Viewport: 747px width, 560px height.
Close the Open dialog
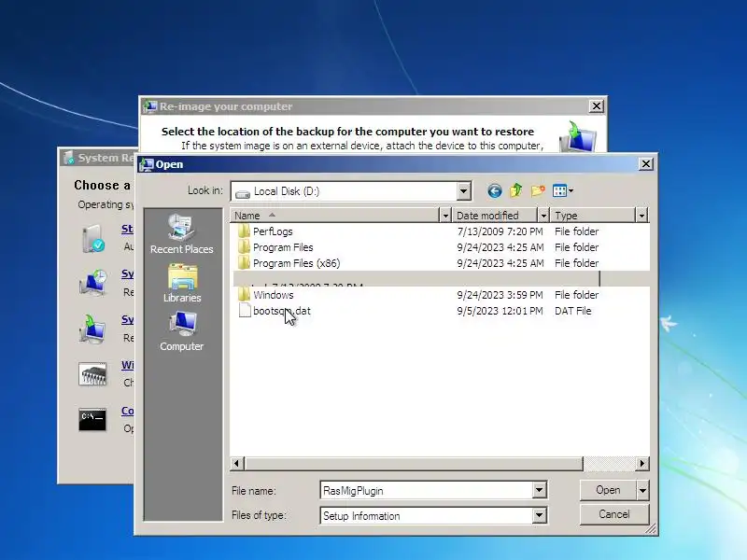(x=645, y=164)
